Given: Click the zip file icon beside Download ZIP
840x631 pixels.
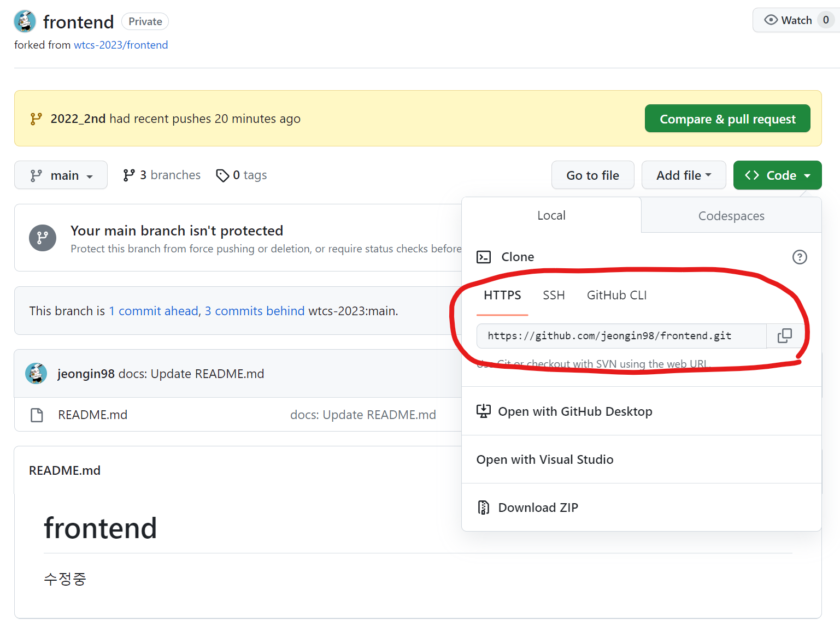Looking at the screenshot, I should click(x=484, y=508).
